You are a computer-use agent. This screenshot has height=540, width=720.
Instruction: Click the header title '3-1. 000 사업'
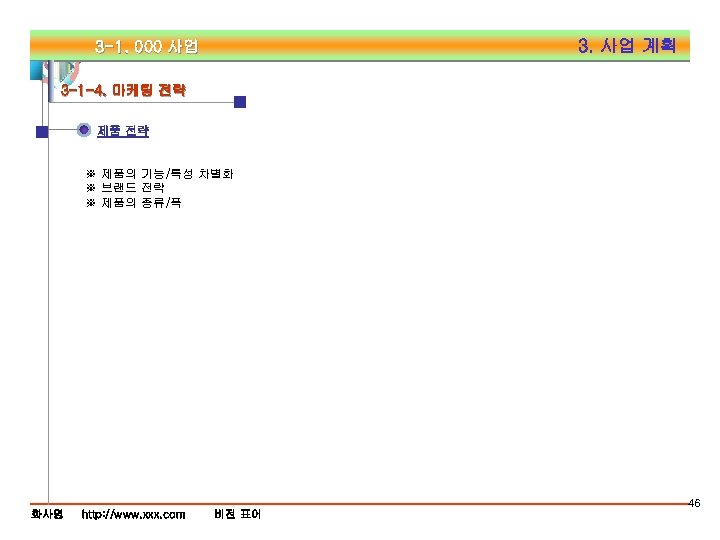pyautogui.click(x=146, y=46)
